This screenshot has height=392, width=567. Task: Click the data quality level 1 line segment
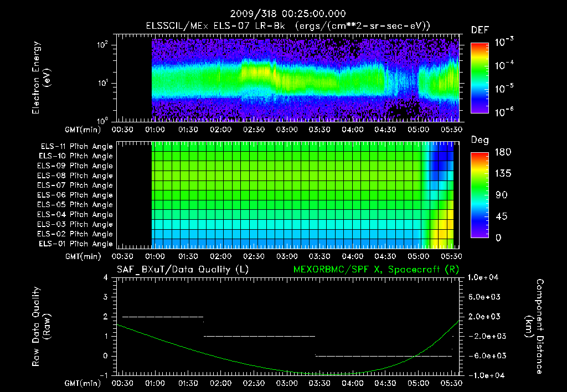click(x=259, y=336)
